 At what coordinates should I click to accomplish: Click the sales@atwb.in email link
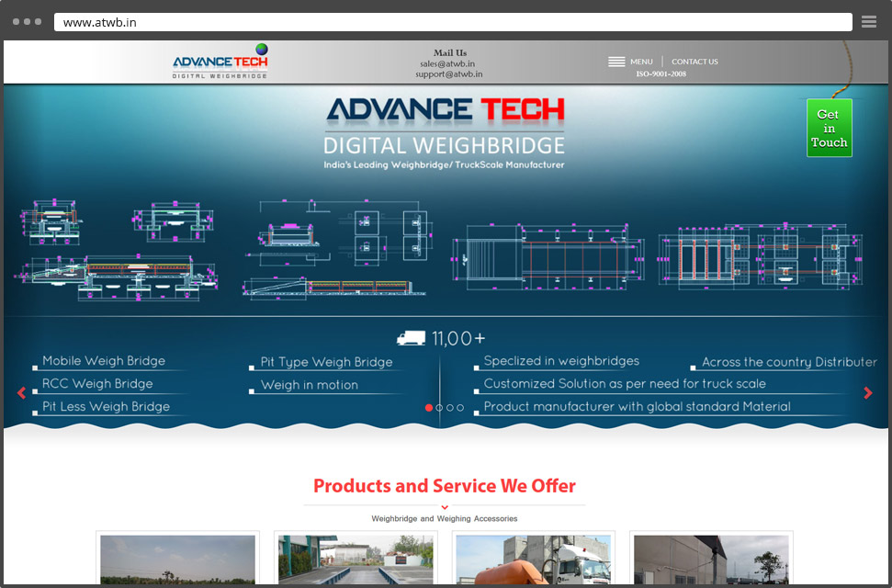point(447,63)
